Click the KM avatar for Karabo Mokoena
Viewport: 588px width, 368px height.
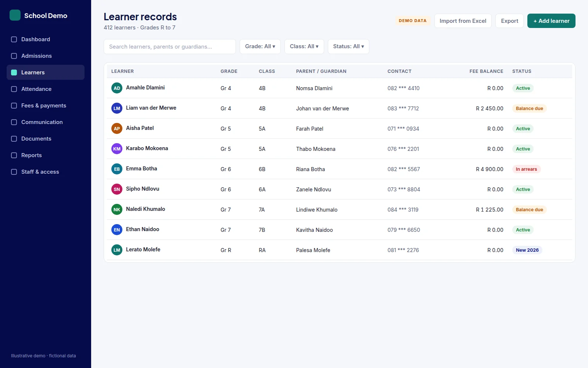pos(117,149)
